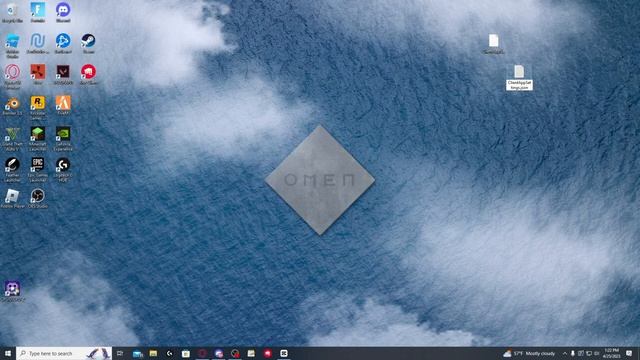
Task: Open the notification center icon
Action: click(x=629, y=353)
